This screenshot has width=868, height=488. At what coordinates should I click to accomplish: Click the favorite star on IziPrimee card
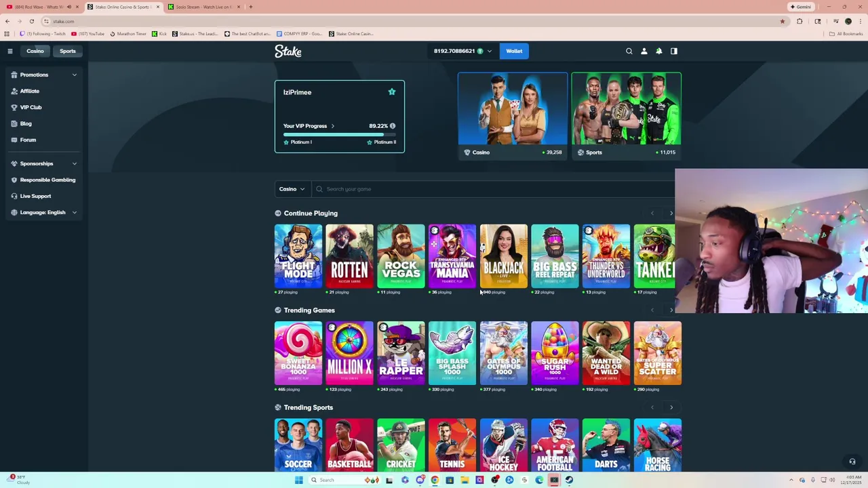(x=391, y=91)
